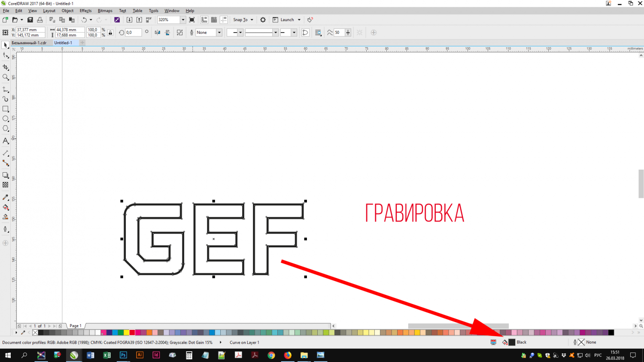Mirror the object horizontally

coord(158,33)
